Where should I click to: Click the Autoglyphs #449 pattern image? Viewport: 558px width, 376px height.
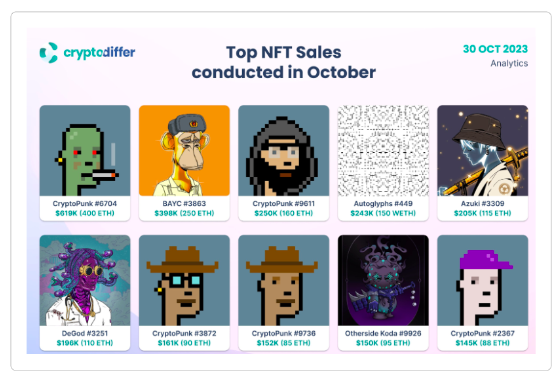point(383,150)
